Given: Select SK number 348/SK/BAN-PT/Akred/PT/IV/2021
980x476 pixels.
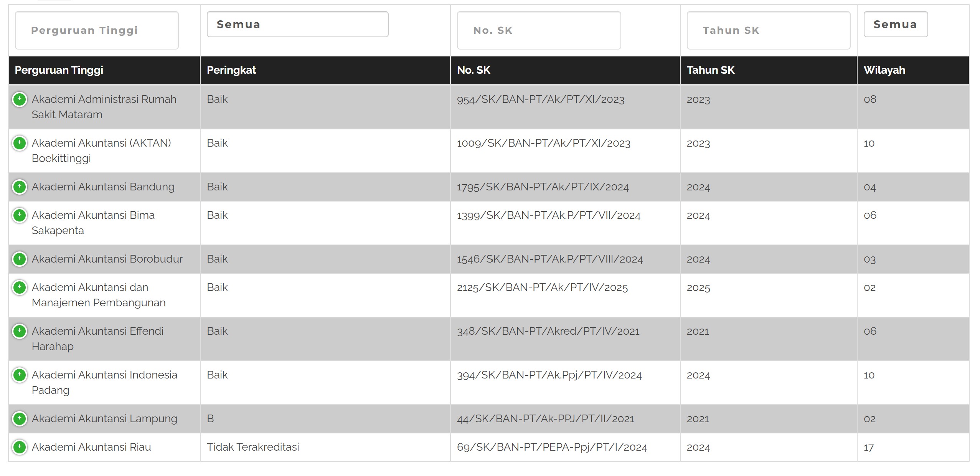Looking at the screenshot, I should point(548,331).
